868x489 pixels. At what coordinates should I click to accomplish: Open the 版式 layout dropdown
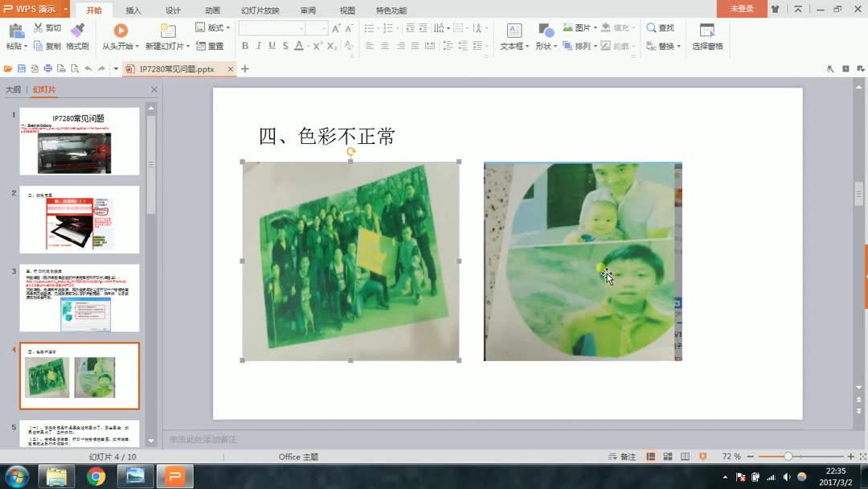pos(215,27)
